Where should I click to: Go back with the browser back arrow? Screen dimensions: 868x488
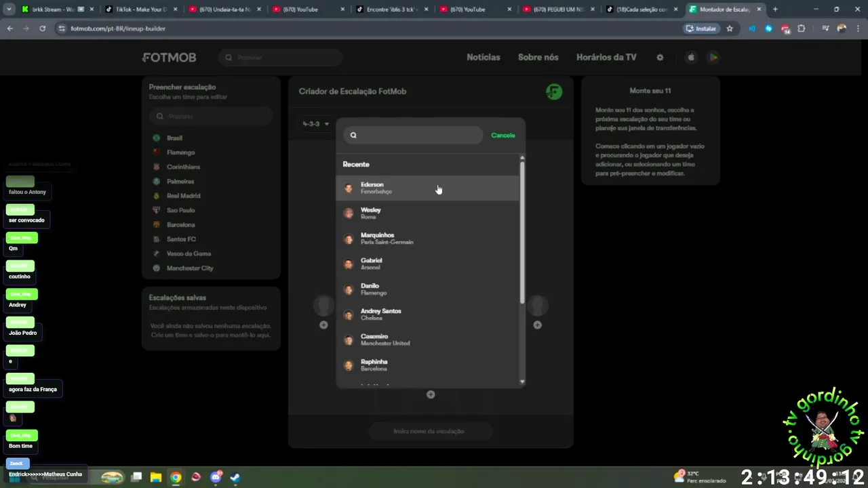pyautogui.click(x=10, y=28)
